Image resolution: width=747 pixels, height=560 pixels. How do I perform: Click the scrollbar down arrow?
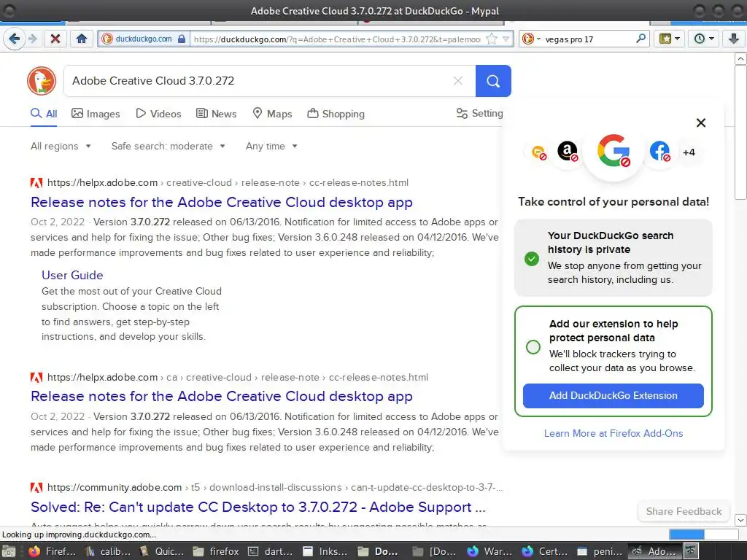[x=740, y=519]
